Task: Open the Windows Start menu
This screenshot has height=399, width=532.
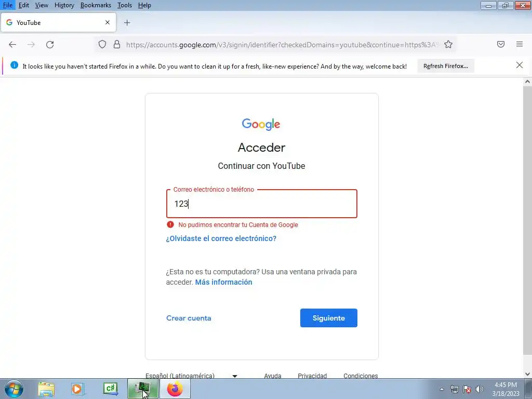Action: coord(14,389)
